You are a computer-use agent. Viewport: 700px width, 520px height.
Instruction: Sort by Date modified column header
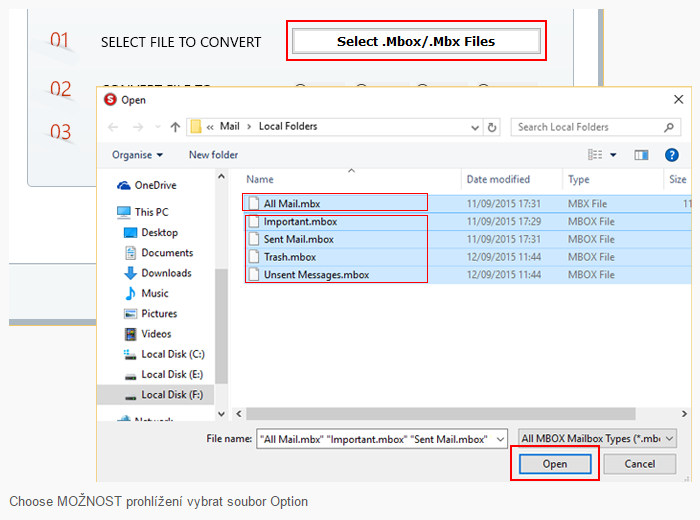(498, 180)
